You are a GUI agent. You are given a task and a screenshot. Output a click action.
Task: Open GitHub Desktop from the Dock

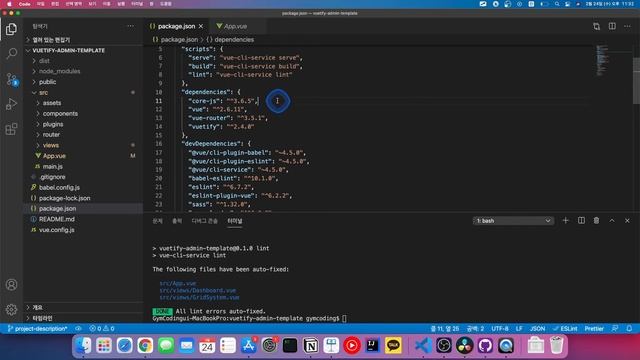click(x=485, y=345)
